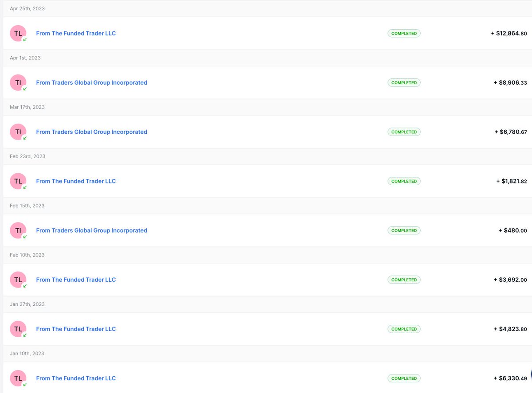Click COMPLETED badge on the $3,692.00 row
This screenshot has width=532, height=393.
tap(404, 280)
